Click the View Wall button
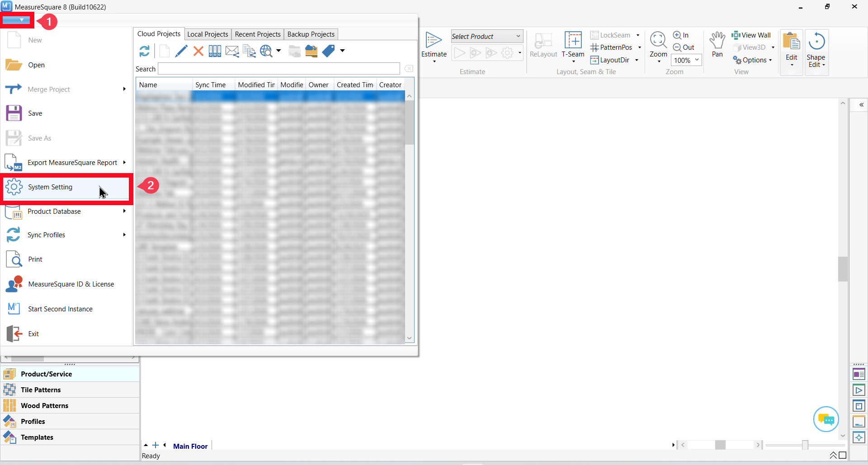868x465 pixels. (x=751, y=35)
